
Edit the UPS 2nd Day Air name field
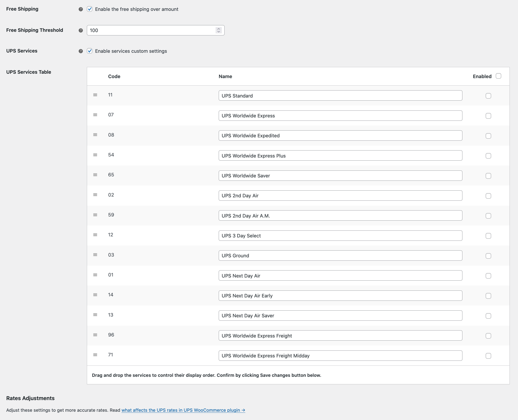point(340,196)
